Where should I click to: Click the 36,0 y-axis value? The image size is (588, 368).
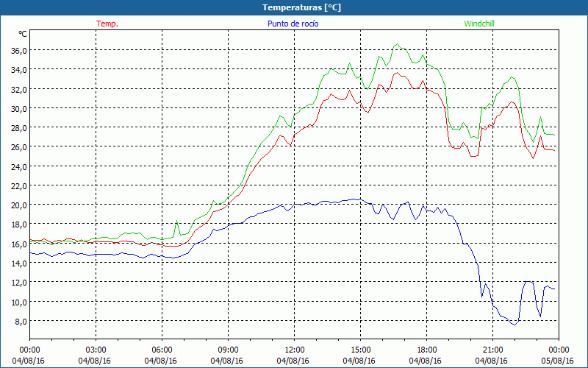click(19, 50)
